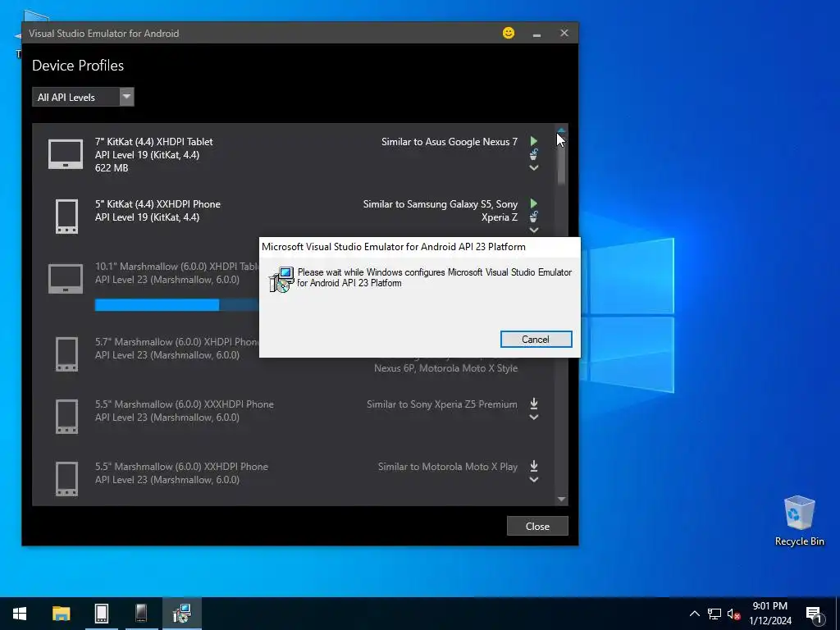The width and height of the screenshot is (840, 630).
Task: Uninstall the 5" KitKat XXHDPI Phone profile
Action: [533, 217]
